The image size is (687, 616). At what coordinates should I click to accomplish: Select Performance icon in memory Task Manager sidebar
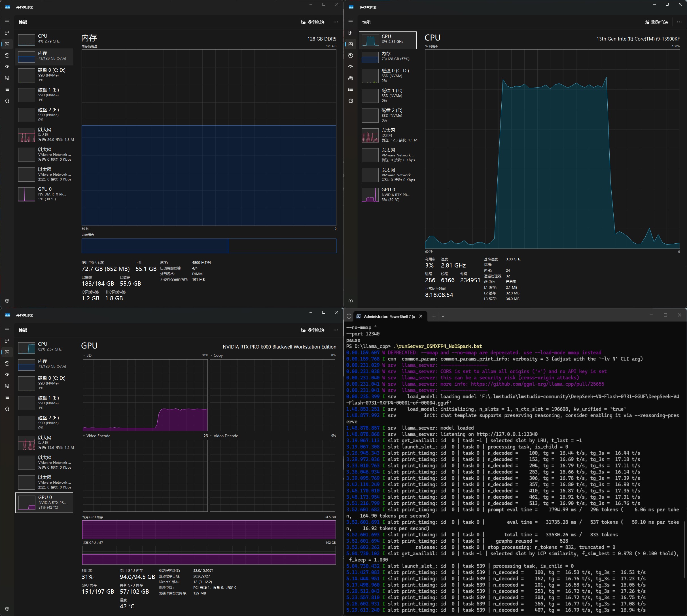coord(7,44)
